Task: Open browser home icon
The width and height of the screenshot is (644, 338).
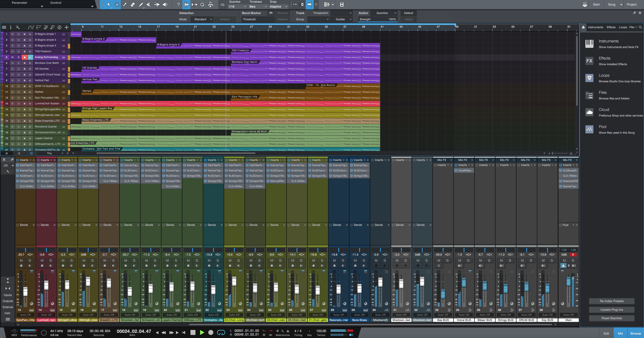Action: click(583, 27)
